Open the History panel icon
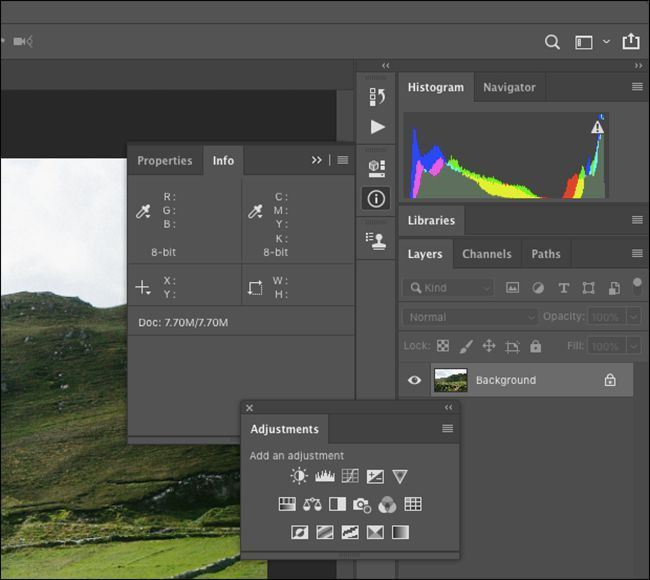650x580 pixels. pyautogui.click(x=377, y=97)
